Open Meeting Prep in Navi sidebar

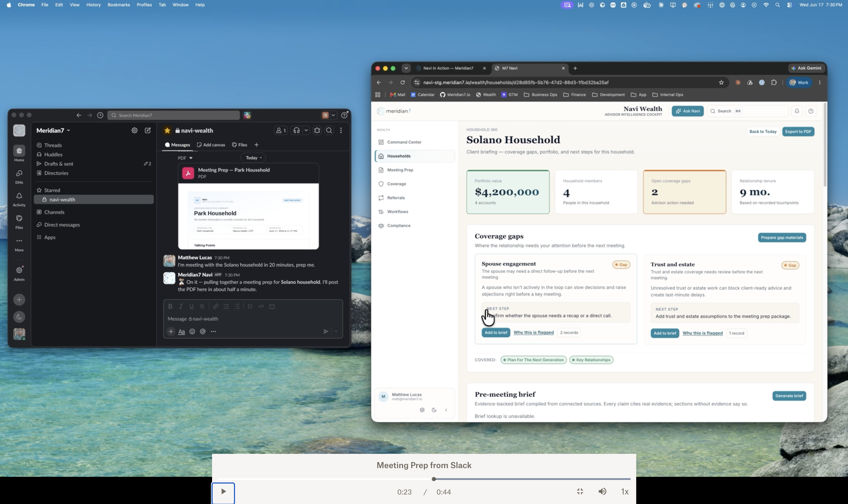coord(415,170)
